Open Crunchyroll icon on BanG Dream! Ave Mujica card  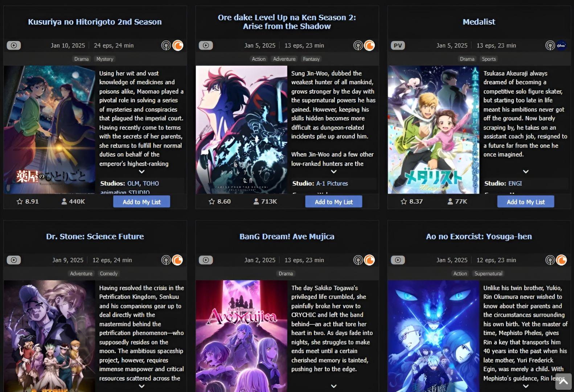[369, 260]
